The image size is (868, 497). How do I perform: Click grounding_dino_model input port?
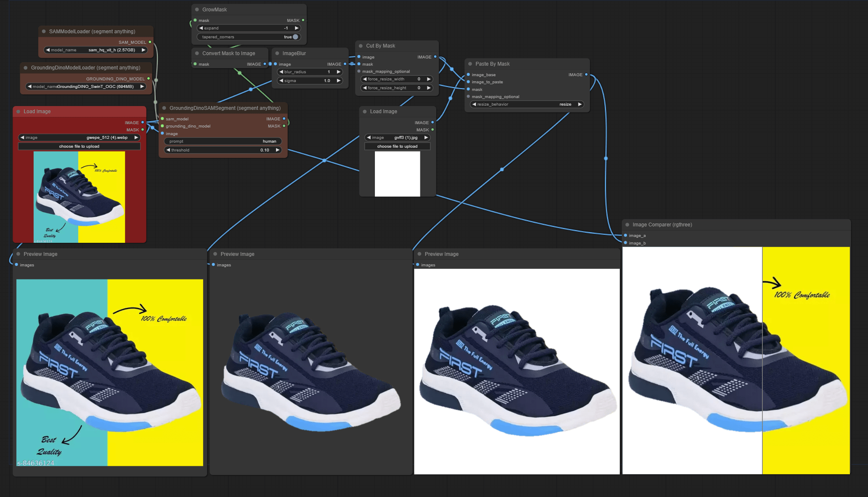click(x=162, y=126)
